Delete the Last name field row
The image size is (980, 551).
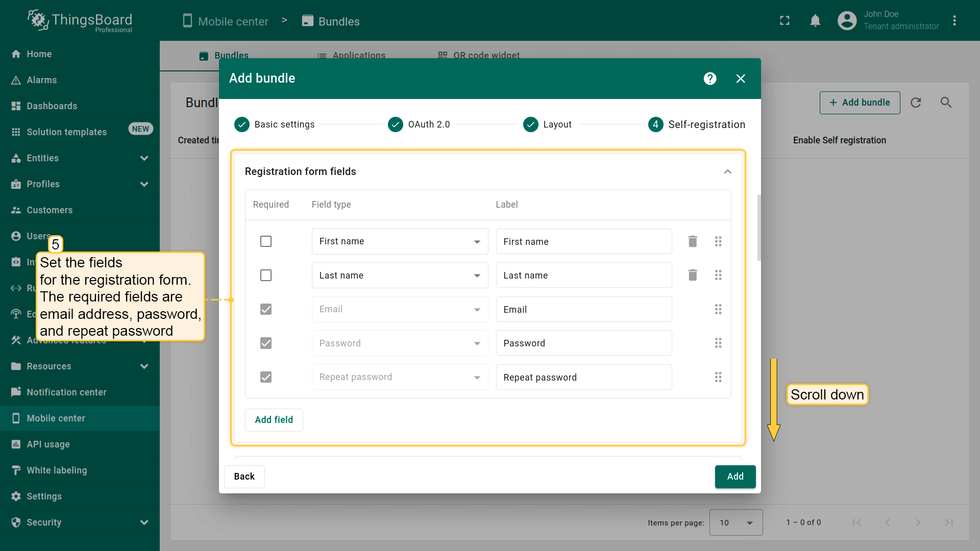[x=692, y=275]
